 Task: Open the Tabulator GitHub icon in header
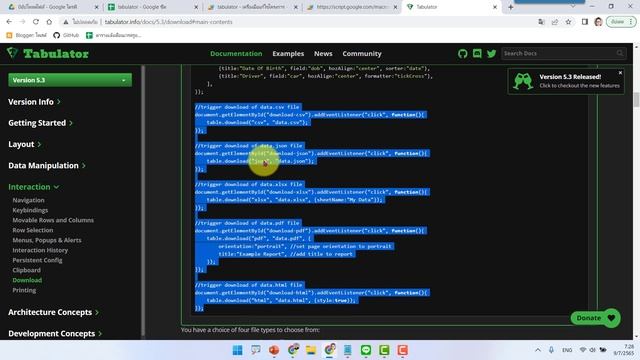tap(462, 53)
